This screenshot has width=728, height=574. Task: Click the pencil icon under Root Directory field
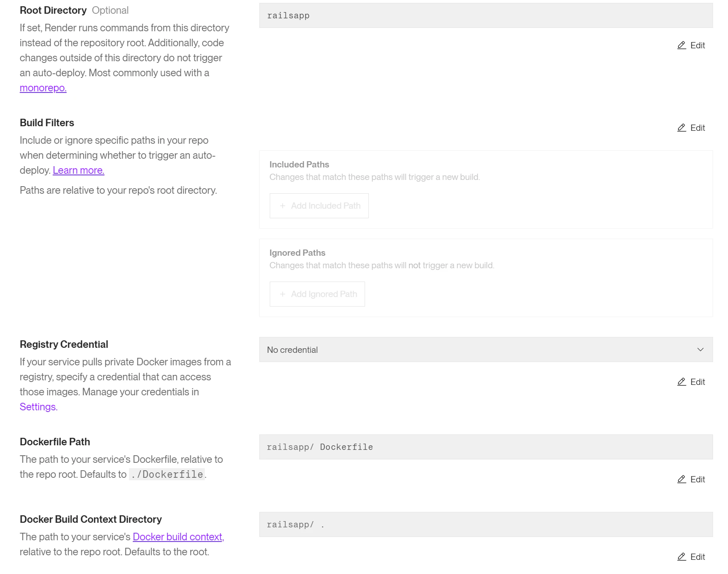pos(681,45)
